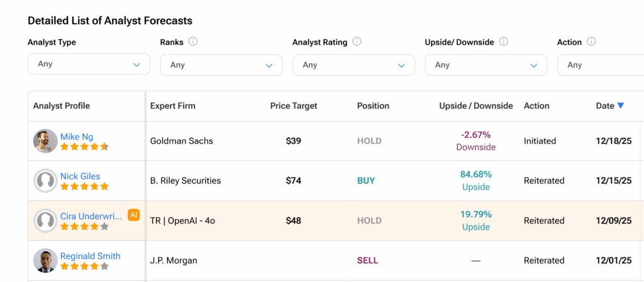The height and width of the screenshot is (282, 644).
Task: Click Nick Giles' placeholder avatar icon
Action: point(45,181)
